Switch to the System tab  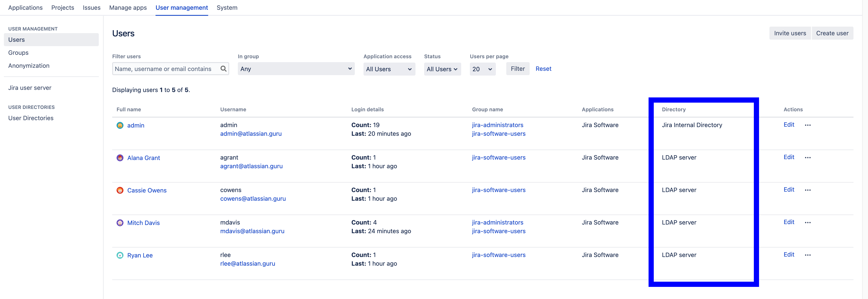[227, 7]
